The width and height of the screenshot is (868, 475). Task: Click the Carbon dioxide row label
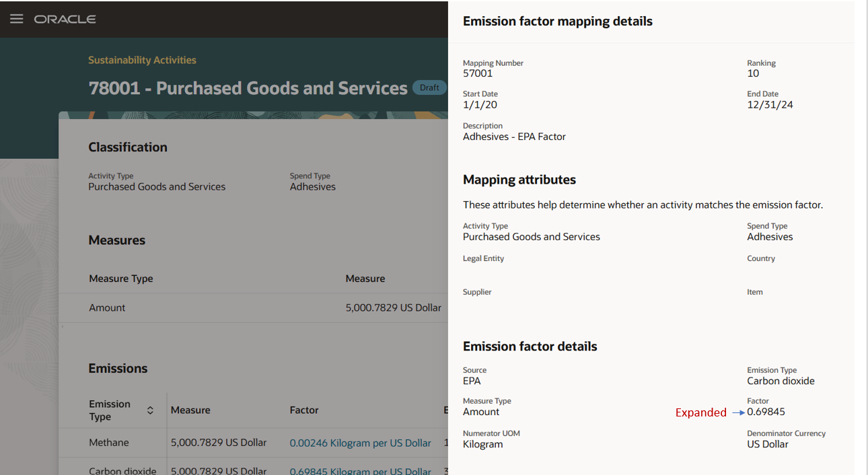122,471
